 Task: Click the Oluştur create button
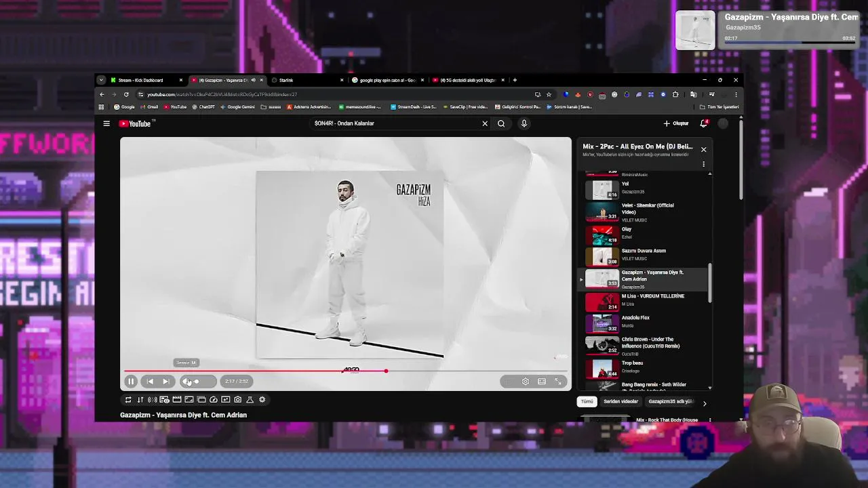[676, 123]
